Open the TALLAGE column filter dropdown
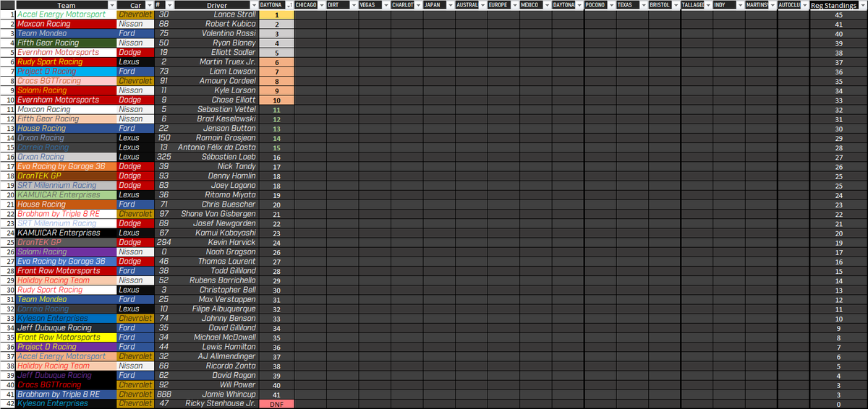 click(x=708, y=5)
